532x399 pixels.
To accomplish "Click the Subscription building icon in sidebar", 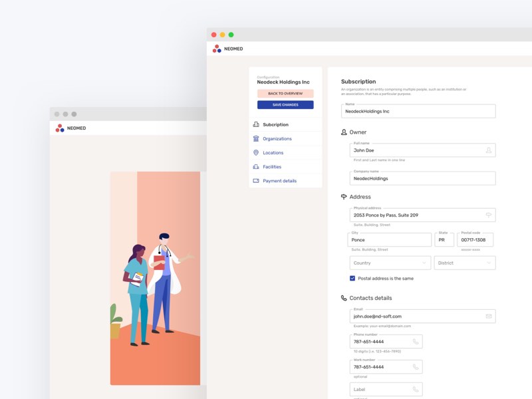I will [256, 124].
